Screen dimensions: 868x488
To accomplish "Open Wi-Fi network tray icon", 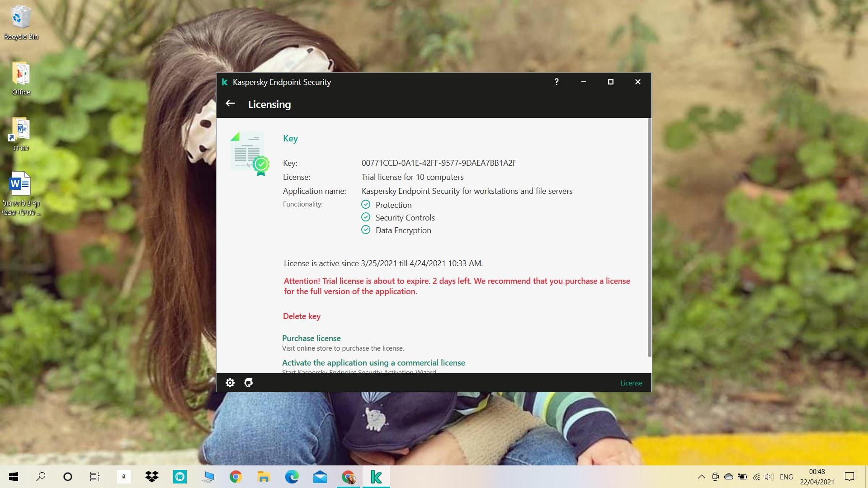I will pyautogui.click(x=756, y=477).
